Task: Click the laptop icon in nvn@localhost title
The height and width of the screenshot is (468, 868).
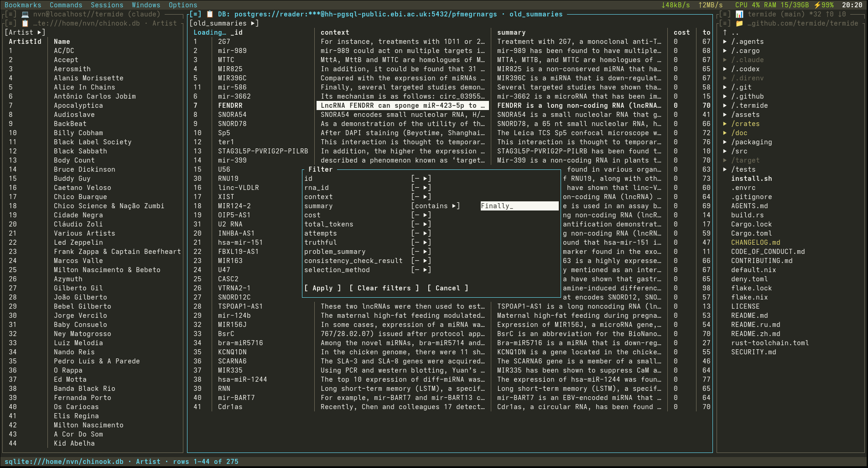Action: pyautogui.click(x=25, y=14)
